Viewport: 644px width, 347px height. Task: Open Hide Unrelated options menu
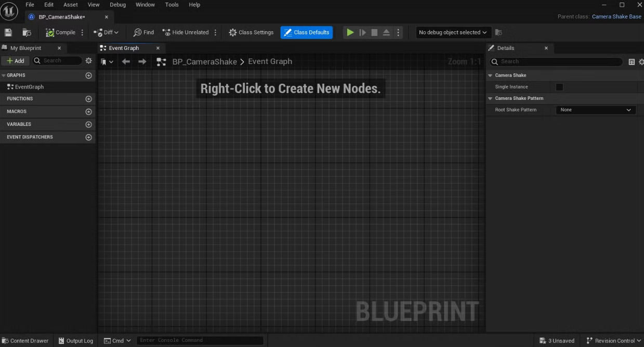(215, 32)
